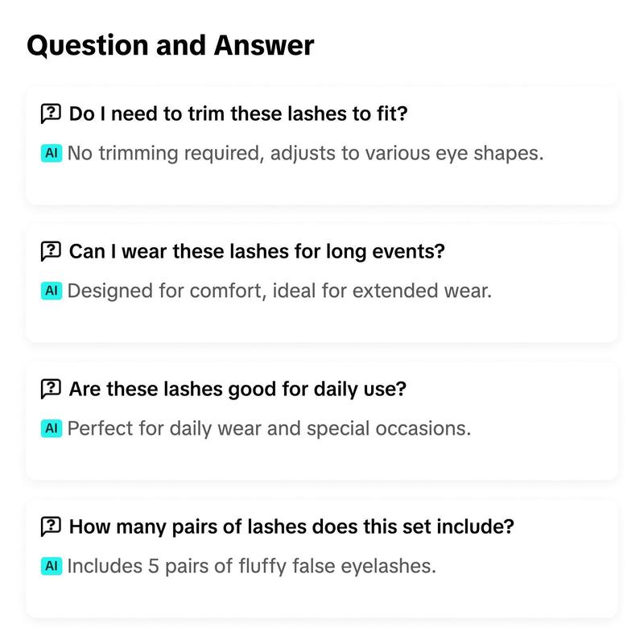Click AI badge before 'Designed for comfort'

[x=52, y=291]
